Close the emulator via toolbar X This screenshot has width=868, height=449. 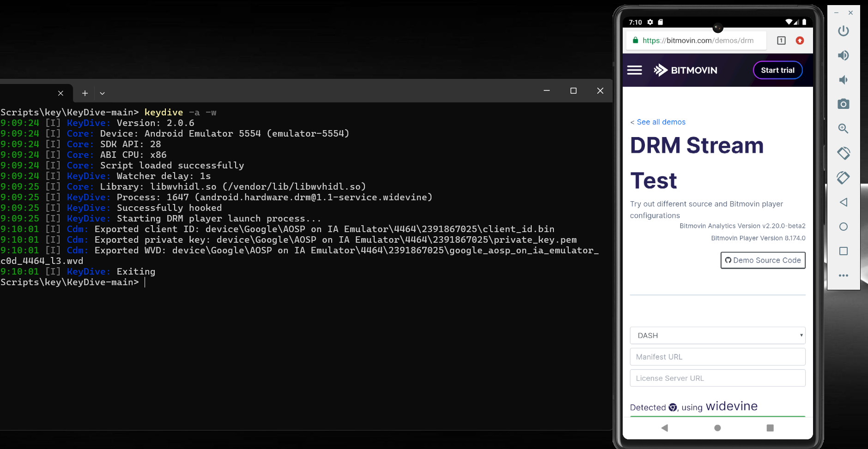pos(851,13)
